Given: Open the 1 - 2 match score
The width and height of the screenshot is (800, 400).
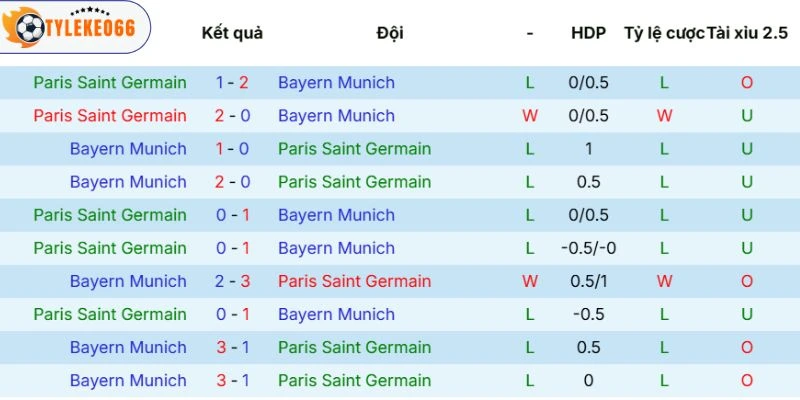Looking at the screenshot, I should 232,83.
